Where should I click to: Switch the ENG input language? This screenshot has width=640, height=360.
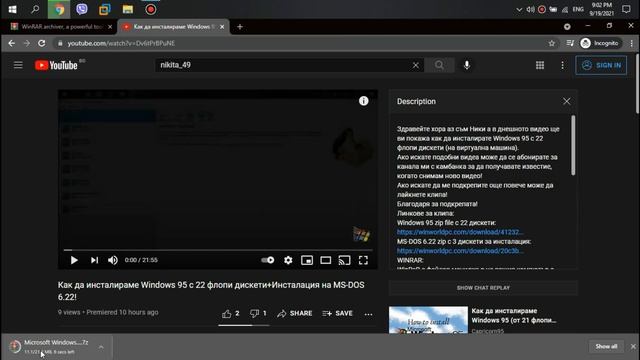[x=578, y=9]
